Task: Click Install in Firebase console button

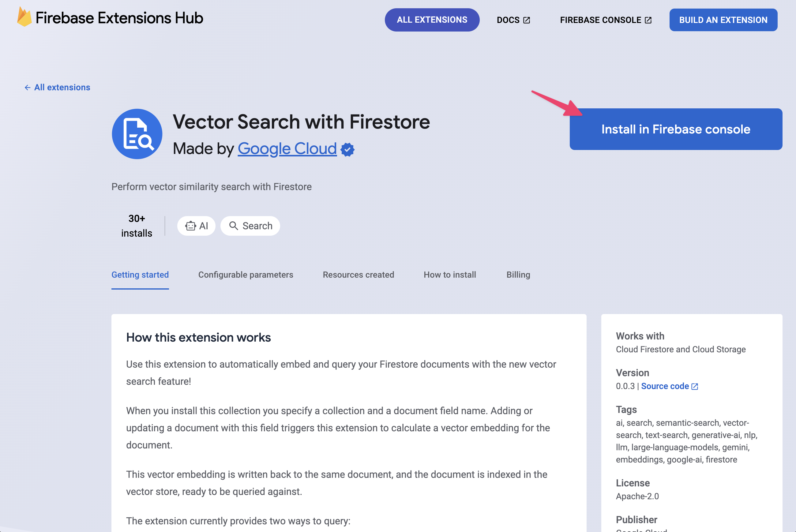Action: (x=676, y=129)
